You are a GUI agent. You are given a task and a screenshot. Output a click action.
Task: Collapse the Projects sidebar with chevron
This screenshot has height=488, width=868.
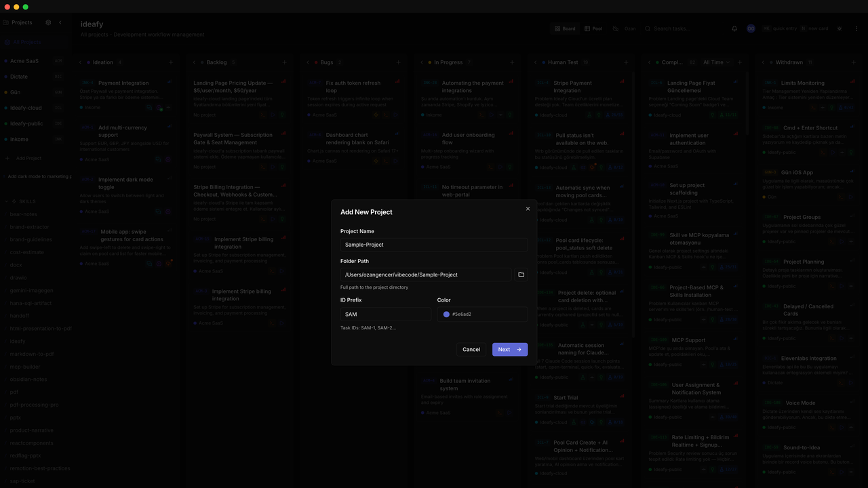(x=60, y=22)
